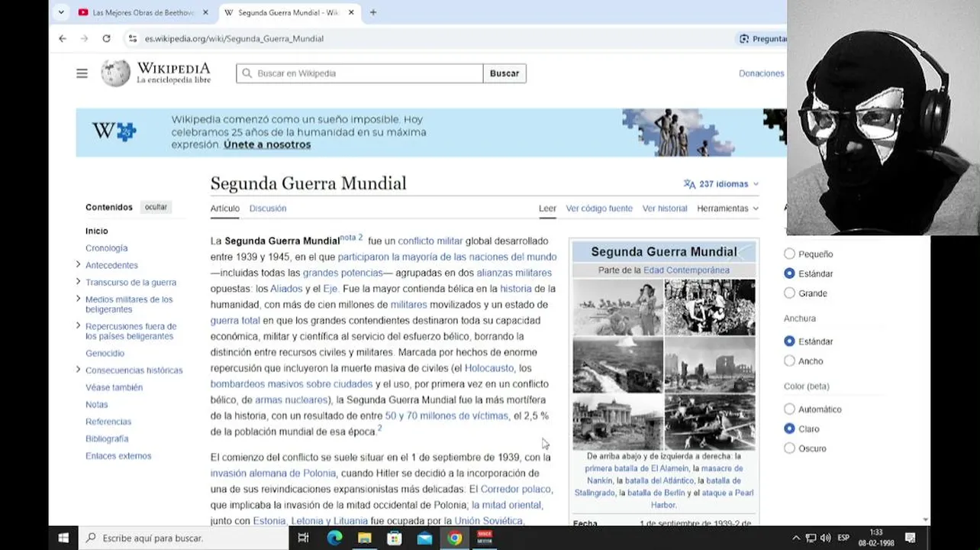Expand Repercusiones fuera de los países beligerantes
Image resolution: width=980 pixels, height=550 pixels.
pyautogui.click(x=78, y=325)
